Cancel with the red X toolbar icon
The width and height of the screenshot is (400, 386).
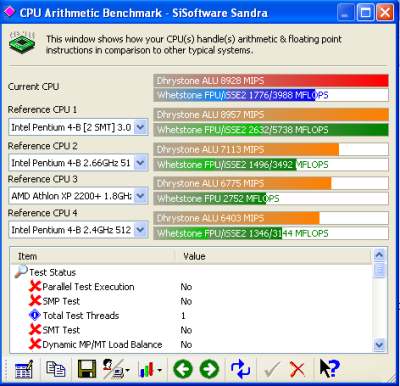[x=297, y=369]
